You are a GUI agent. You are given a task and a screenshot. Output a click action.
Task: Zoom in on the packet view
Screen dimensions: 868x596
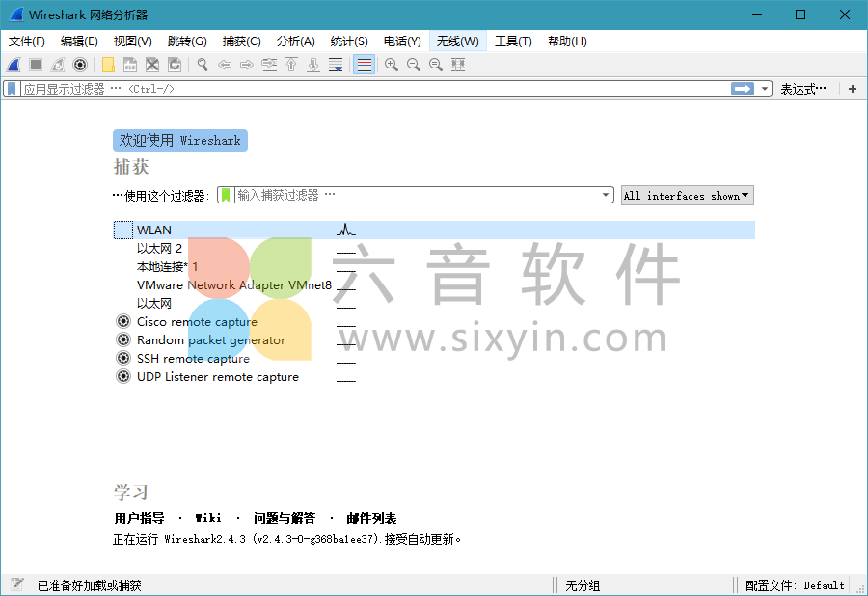click(390, 65)
